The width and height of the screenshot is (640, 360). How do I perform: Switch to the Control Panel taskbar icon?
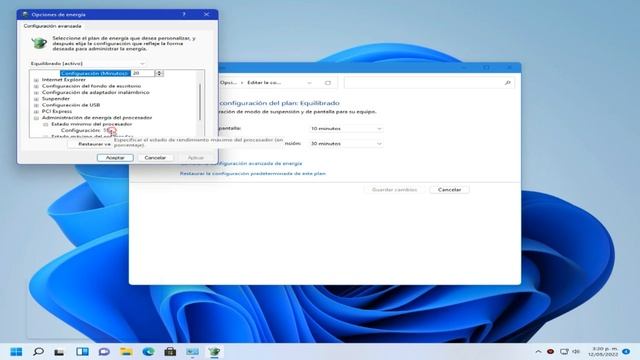point(192,351)
